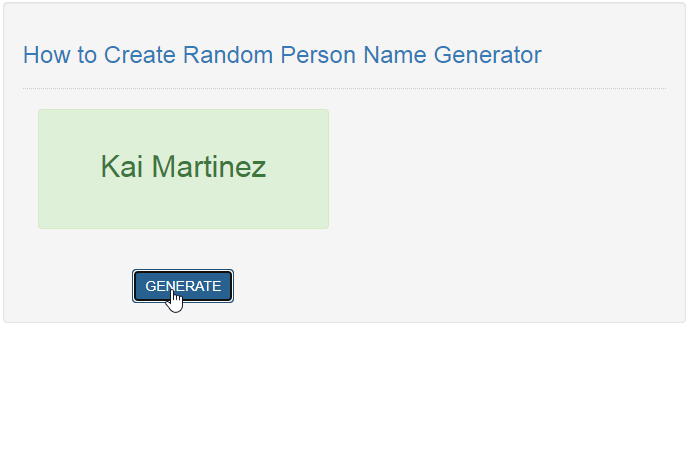Click blank white area below the gray panel

click(x=346, y=391)
